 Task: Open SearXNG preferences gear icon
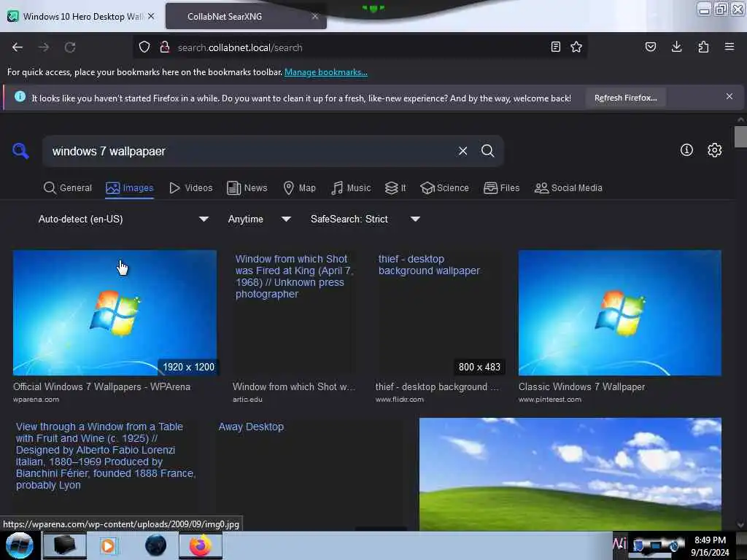(715, 150)
